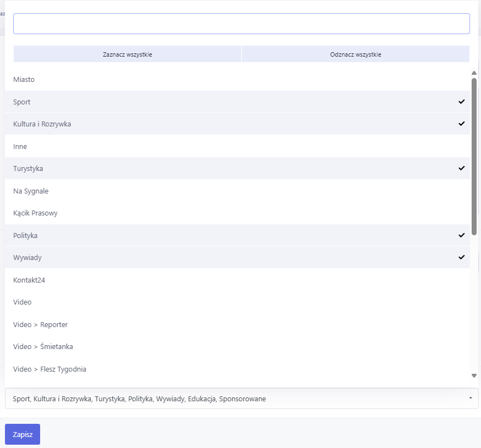Deselect the Turystyka option
481x448 pixels.
(237, 168)
